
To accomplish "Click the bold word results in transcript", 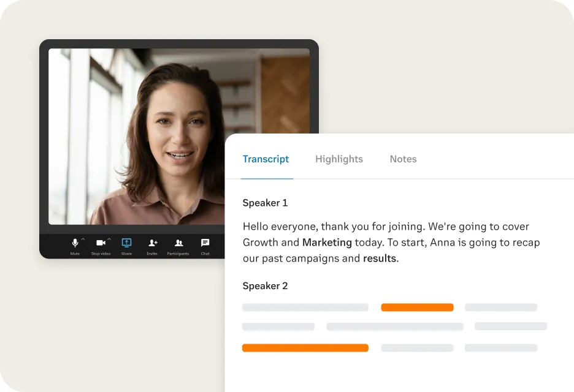I will [x=380, y=258].
